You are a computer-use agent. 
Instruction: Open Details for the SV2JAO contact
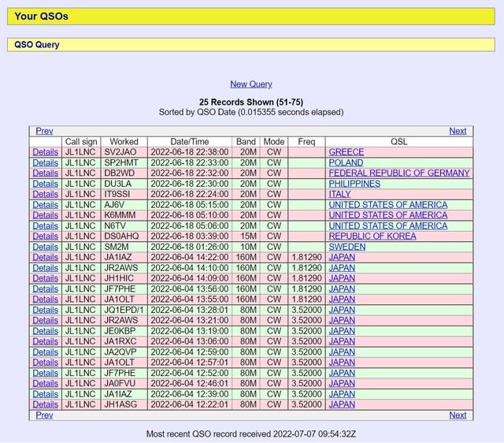pos(45,152)
